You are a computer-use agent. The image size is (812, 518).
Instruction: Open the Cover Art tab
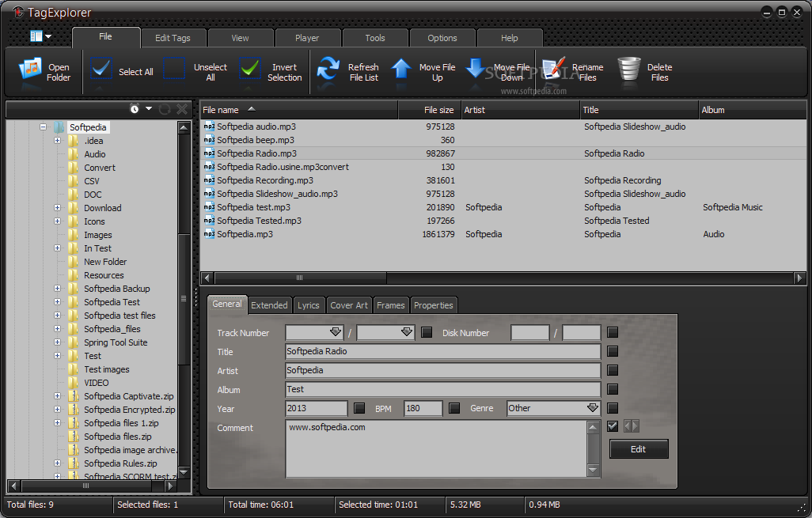click(349, 305)
